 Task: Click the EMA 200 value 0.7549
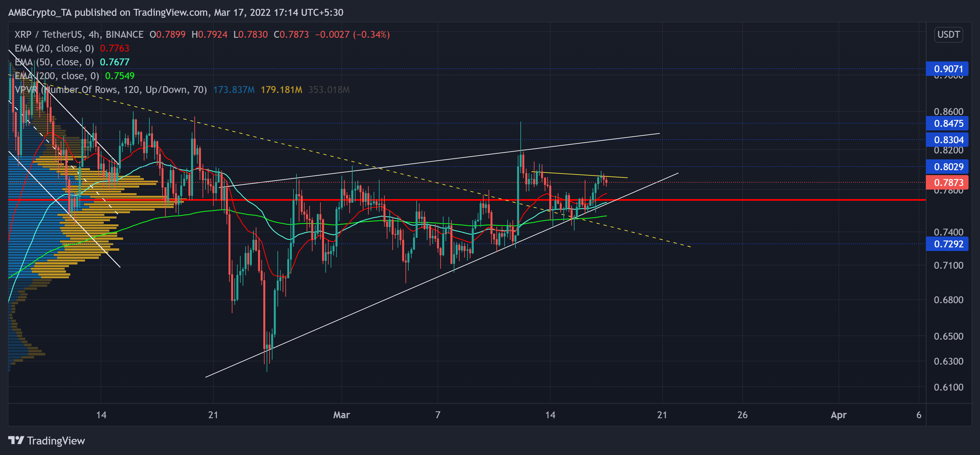[120, 76]
